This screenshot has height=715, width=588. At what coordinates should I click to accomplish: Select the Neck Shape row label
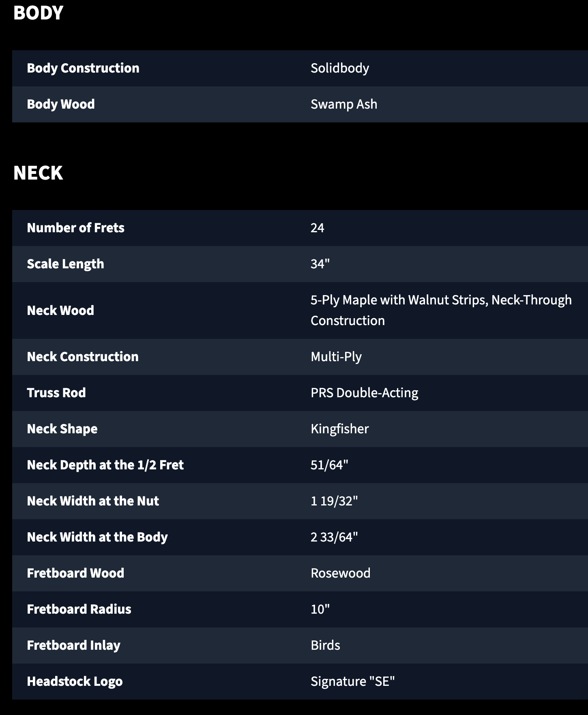[62, 429]
